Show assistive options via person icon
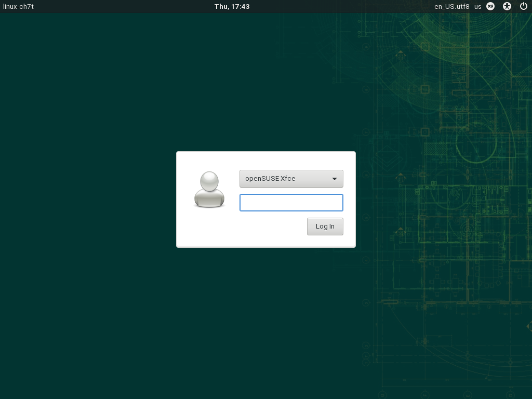The width and height of the screenshot is (532, 399). pos(508,6)
